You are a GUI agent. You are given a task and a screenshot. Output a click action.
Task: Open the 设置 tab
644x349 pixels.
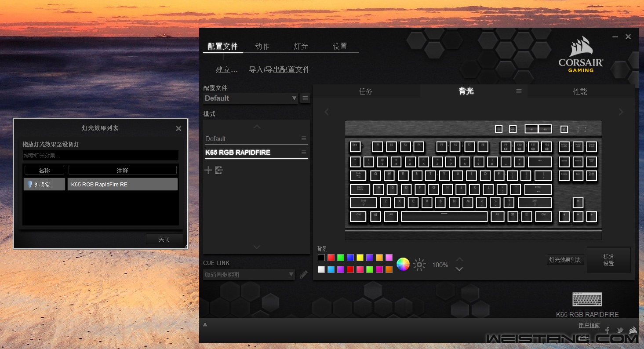[x=340, y=46]
